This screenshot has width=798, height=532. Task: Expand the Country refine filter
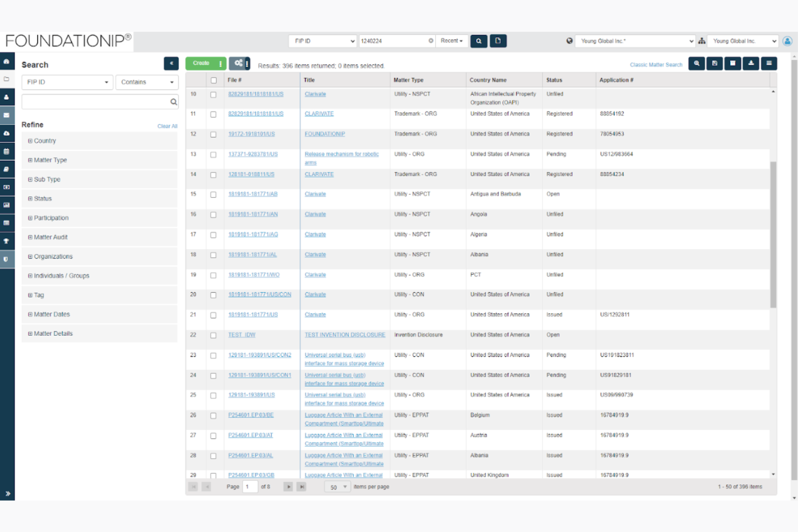coord(99,141)
